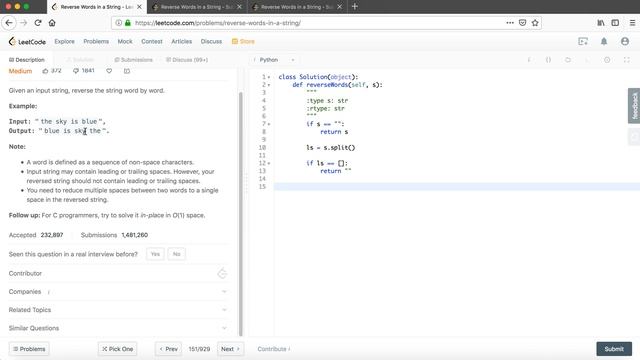
Task: Fold code at line 7 arrow
Action: click(269, 124)
